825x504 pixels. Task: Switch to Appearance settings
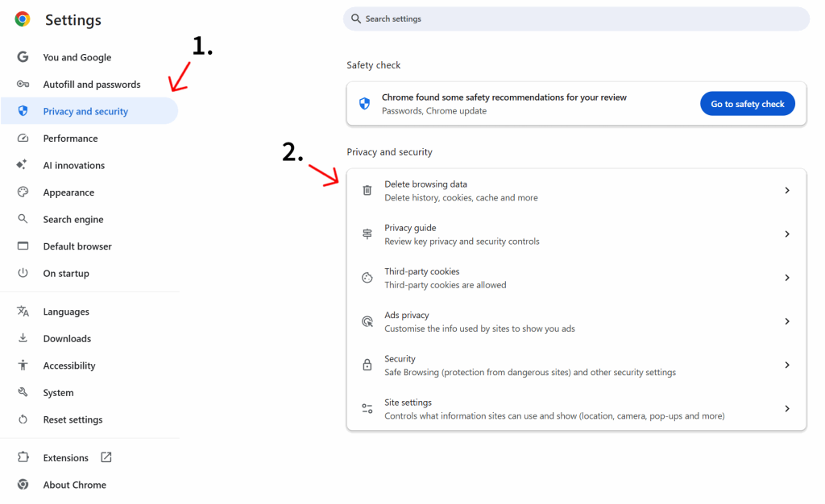click(68, 192)
